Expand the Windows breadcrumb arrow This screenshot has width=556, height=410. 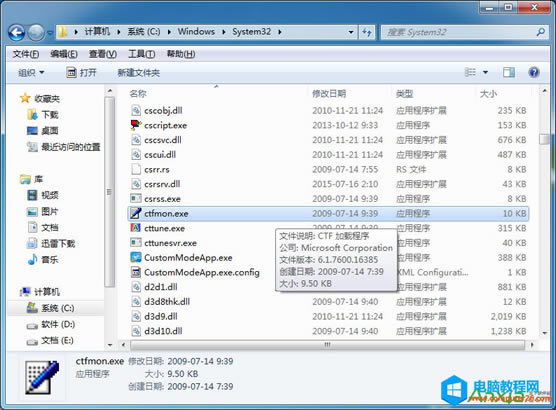click(224, 32)
